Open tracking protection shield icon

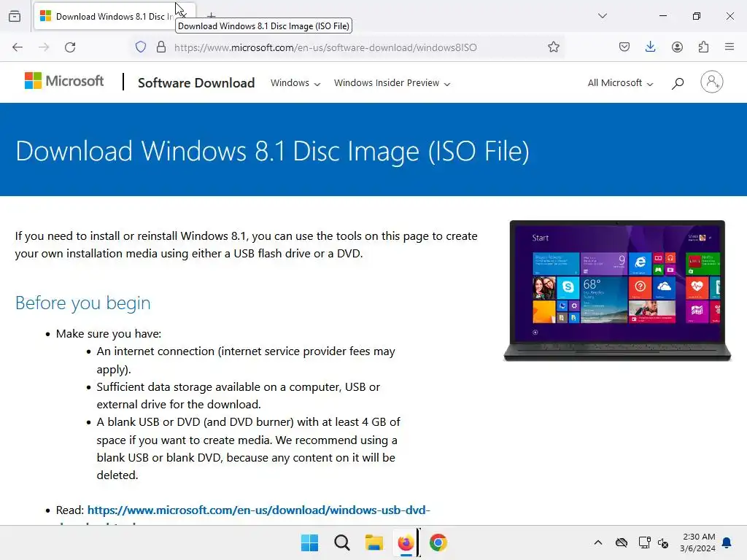click(141, 47)
